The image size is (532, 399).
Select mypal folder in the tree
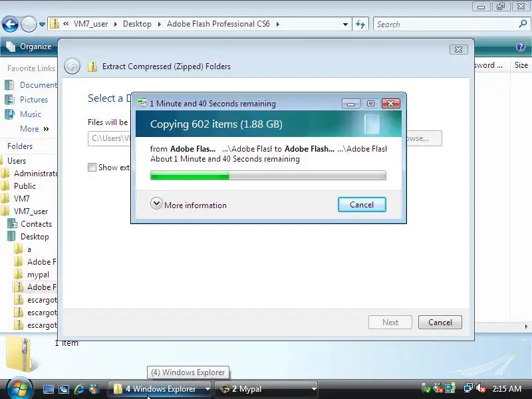click(32, 275)
